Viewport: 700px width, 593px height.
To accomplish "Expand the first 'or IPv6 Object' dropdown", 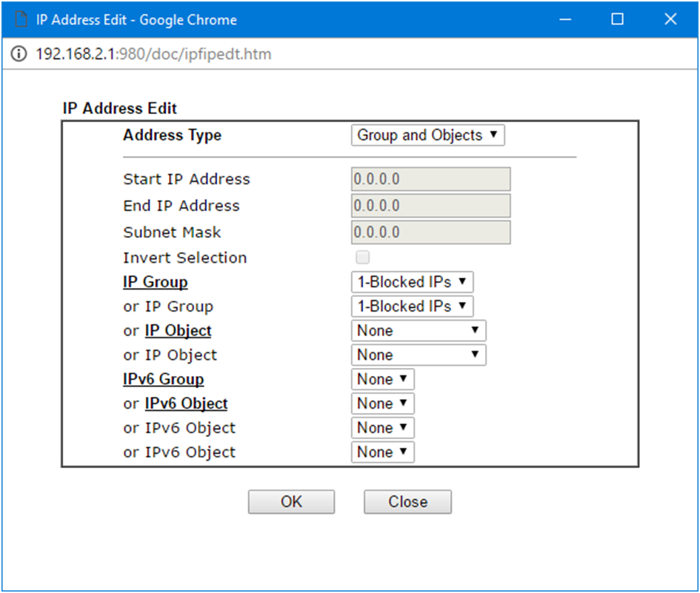I will [x=382, y=403].
